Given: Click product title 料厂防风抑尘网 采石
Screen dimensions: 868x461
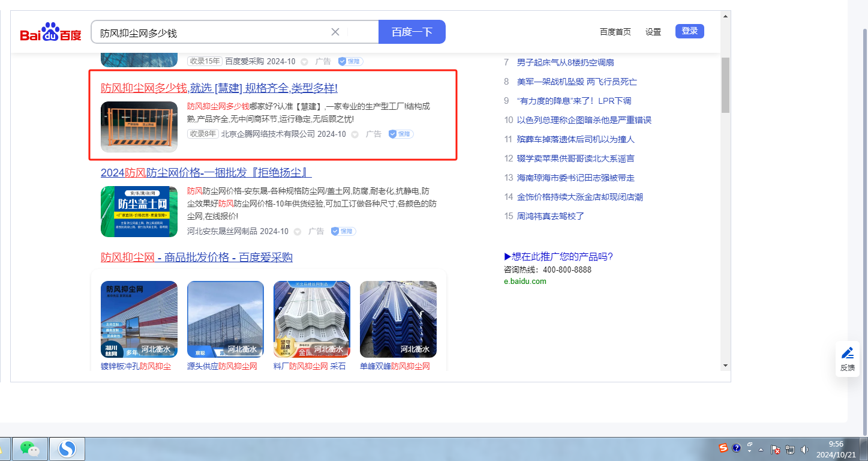Looking at the screenshot, I should [x=310, y=366].
